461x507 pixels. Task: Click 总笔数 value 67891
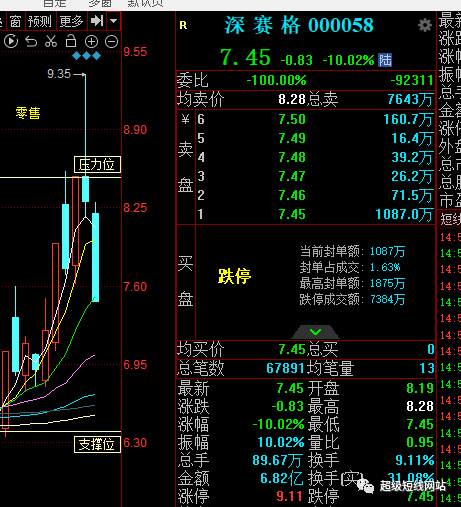285,369
